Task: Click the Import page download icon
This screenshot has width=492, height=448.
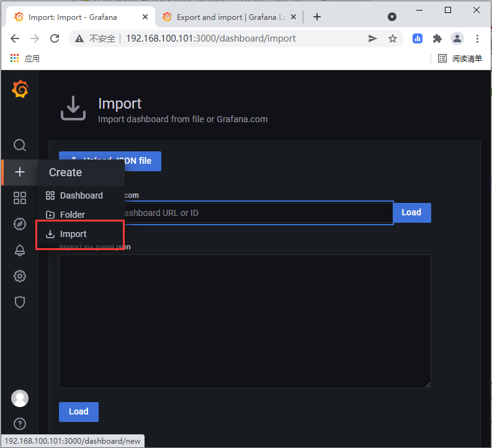Action: point(73,108)
